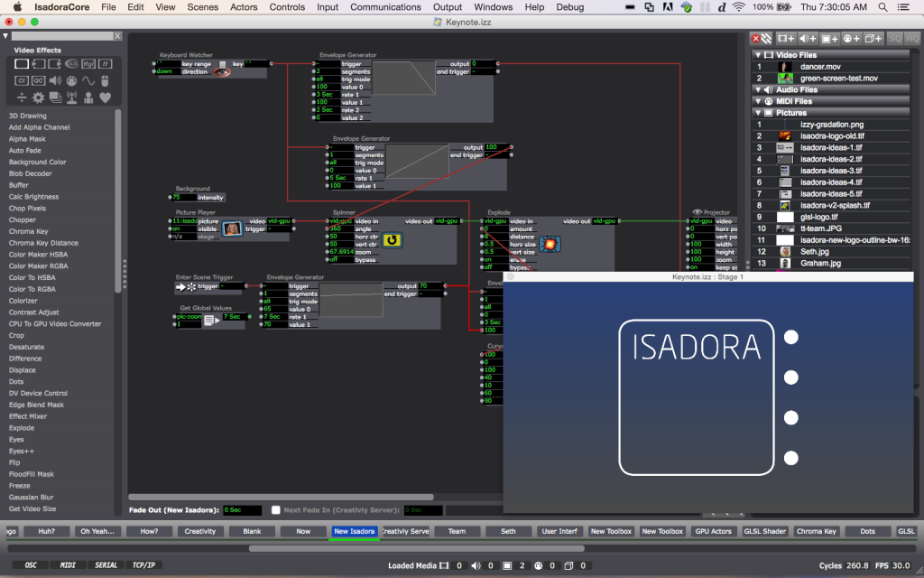This screenshot has height=578, width=924.
Task: Click the audio speaker actor category icon
Action: coord(55,80)
